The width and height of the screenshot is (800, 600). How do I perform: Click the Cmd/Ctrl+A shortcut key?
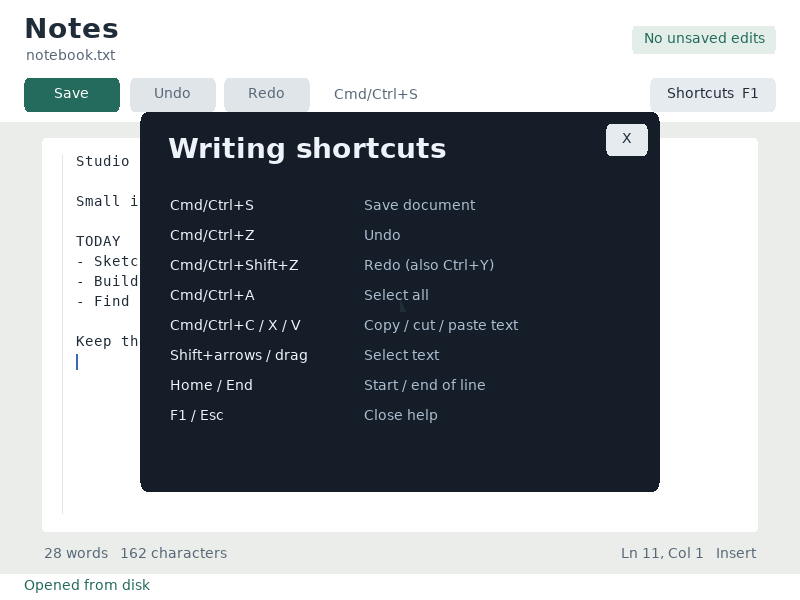tap(212, 295)
